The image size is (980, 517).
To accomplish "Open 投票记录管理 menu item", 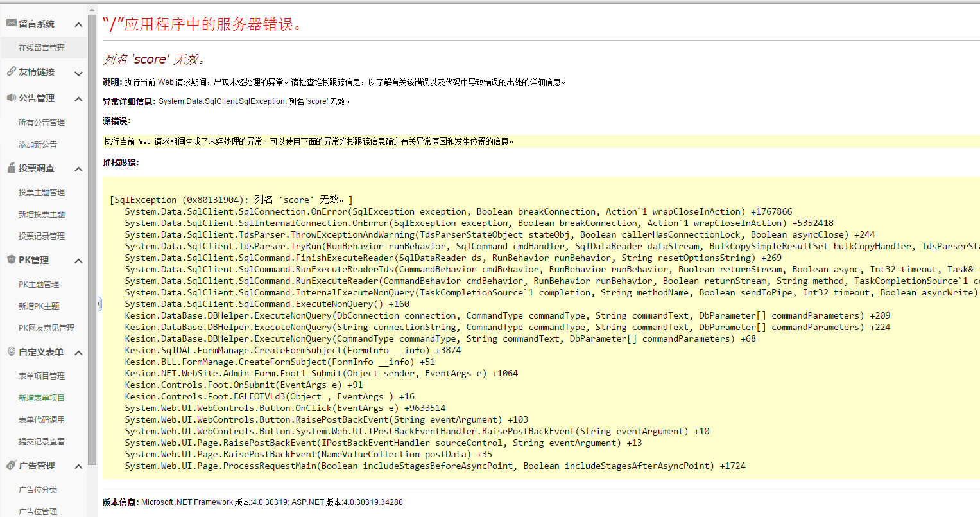I will tap(42, 236).
